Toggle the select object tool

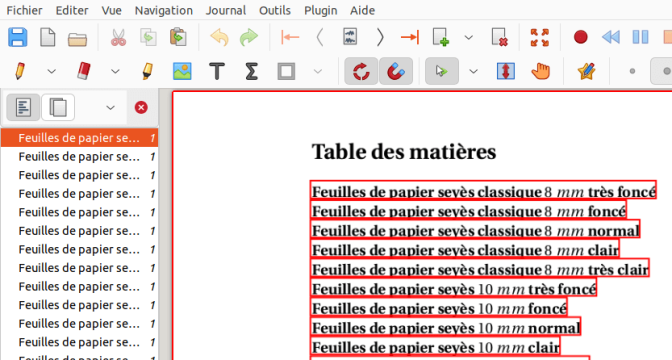click(x=442, y=71)
